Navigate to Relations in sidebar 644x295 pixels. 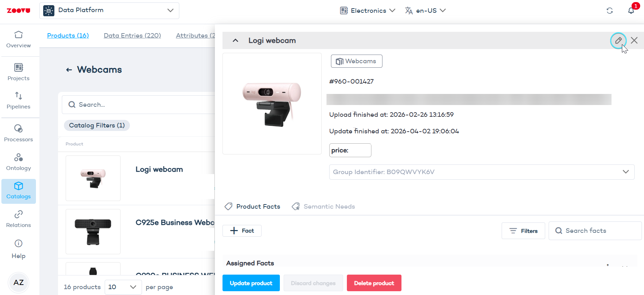pos(19,219)
